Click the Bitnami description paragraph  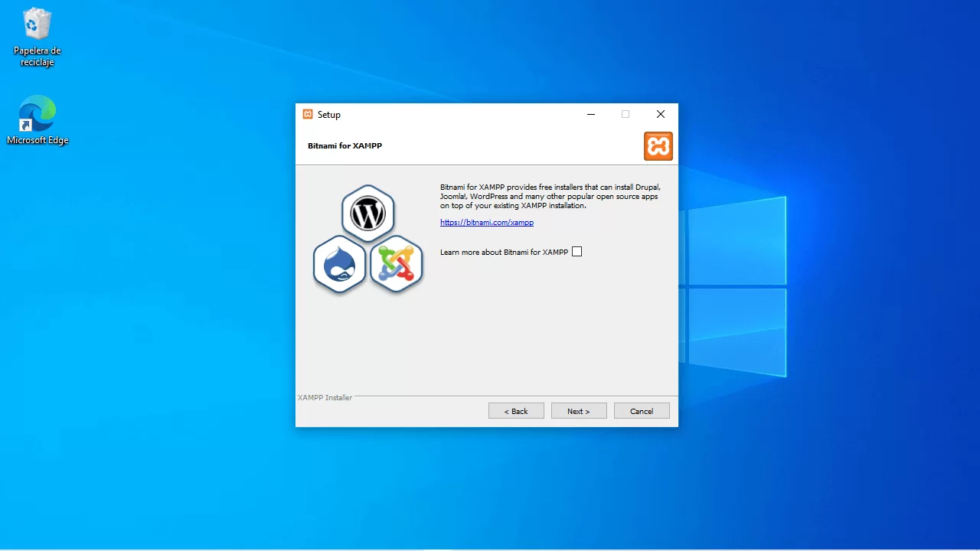pos(550,196)
